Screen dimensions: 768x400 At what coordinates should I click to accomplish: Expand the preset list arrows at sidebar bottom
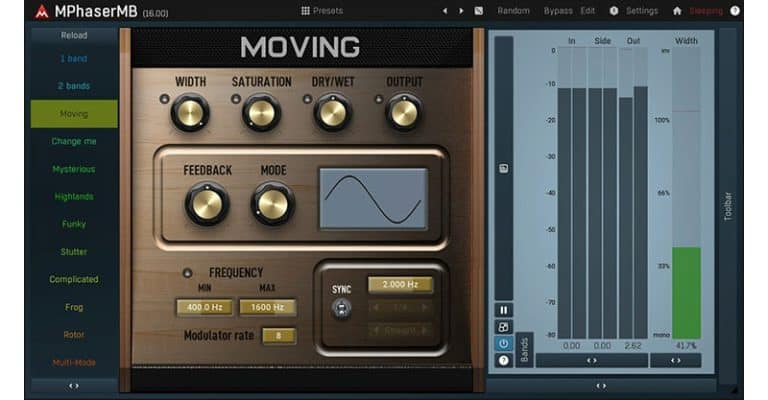[74, 386]
